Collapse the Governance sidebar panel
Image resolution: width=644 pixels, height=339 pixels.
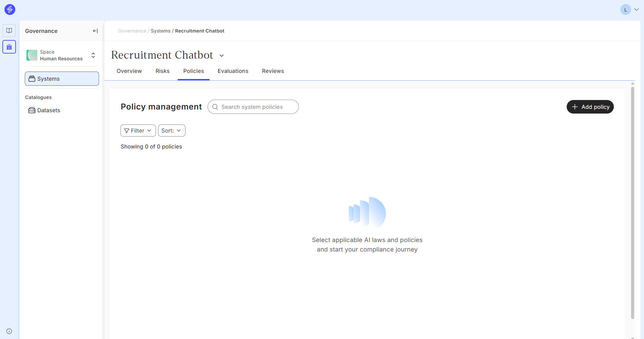95,31
